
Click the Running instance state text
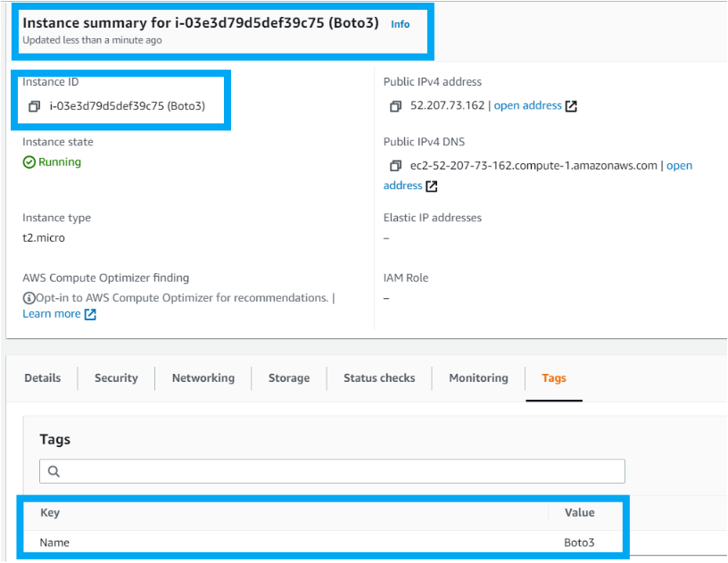(60, 162)
